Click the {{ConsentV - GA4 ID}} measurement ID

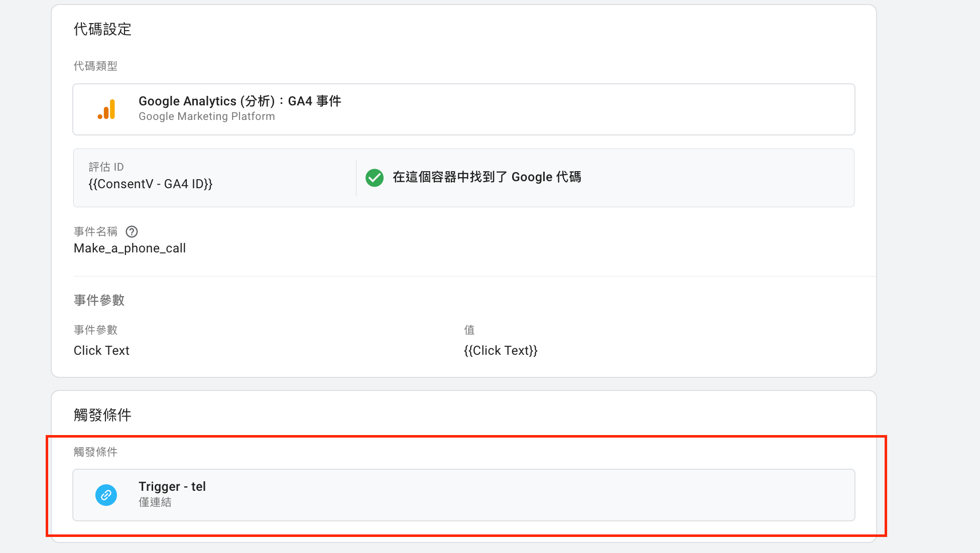pos(151,184)
